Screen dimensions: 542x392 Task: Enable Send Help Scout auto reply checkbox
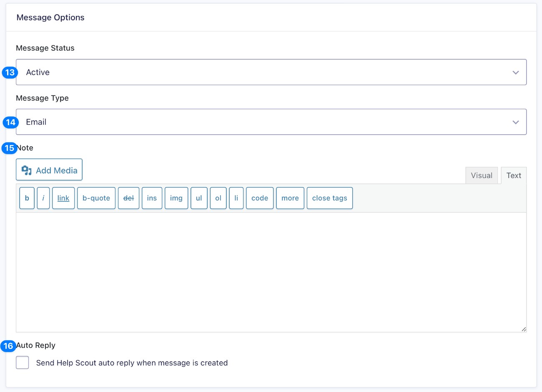pos(23,362)
